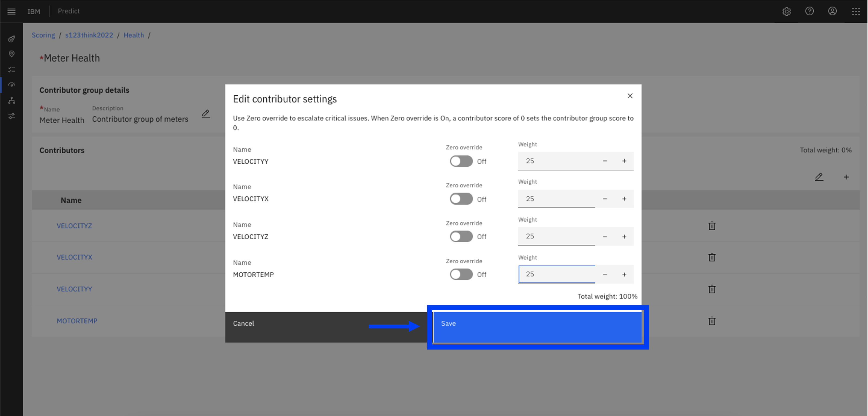
Task: Open VELOCITYY contributor link in table
Action: pyautogui.click(x=74, y=289)
